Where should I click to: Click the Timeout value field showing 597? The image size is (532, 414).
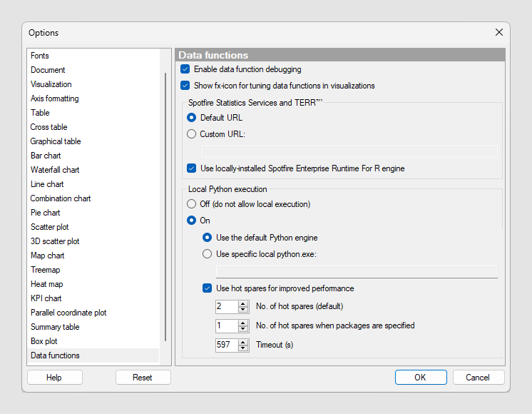click(x=227, y=345)
